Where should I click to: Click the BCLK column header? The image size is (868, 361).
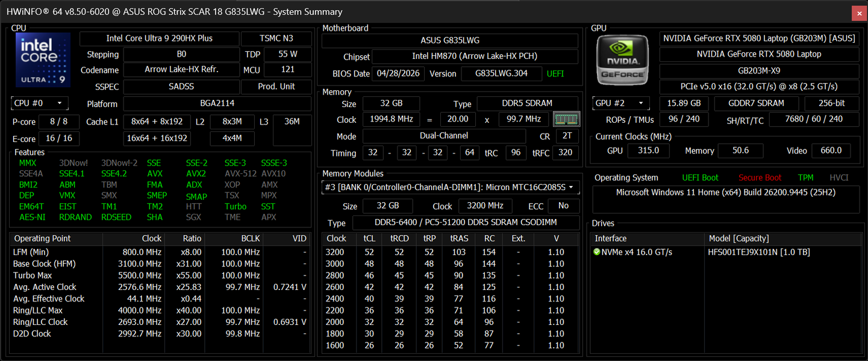[251, 238]
